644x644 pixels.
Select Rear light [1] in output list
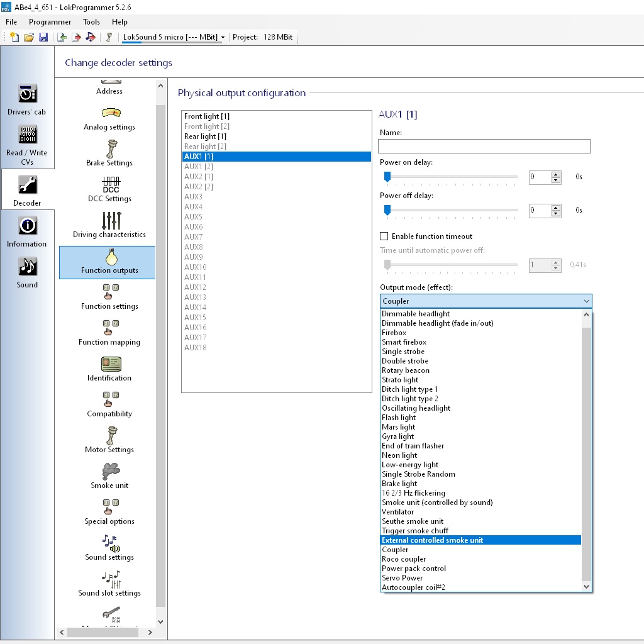[205, 136]
